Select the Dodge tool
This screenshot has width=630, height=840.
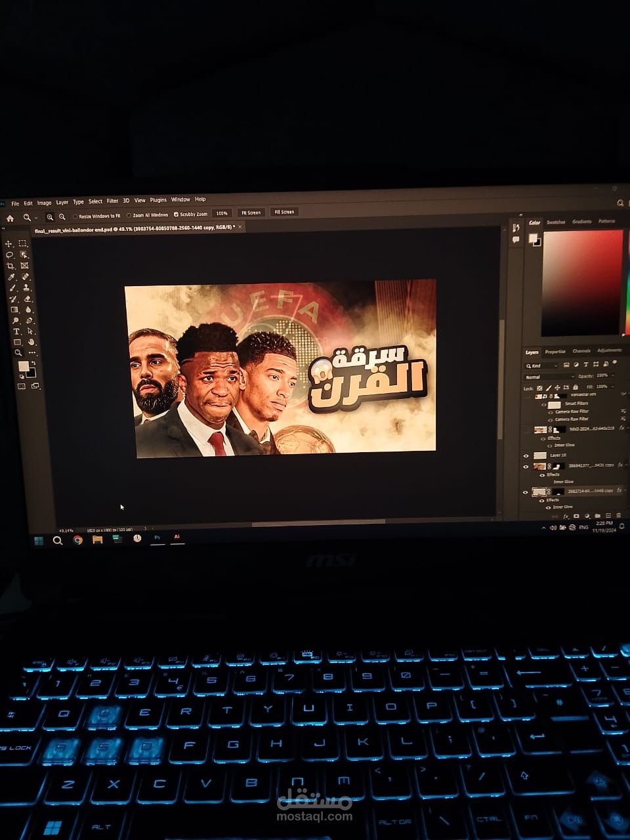[15, 321]
